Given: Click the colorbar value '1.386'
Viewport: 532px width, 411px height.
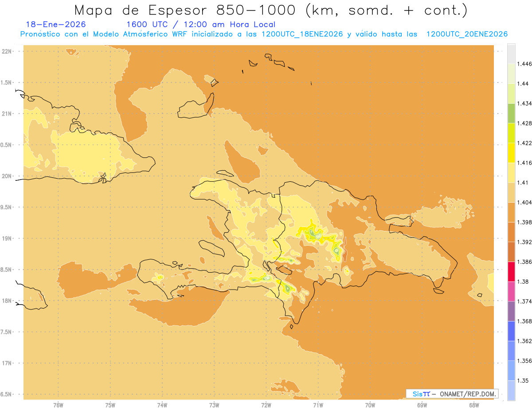Looking at the screenshot, I should coord(524,262).
